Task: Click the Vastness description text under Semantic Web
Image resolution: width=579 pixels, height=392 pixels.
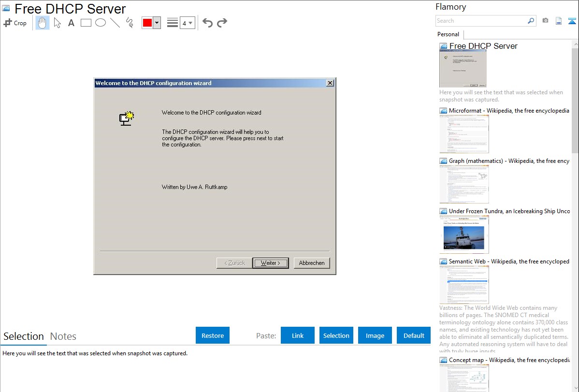Action: pos(504,329)
